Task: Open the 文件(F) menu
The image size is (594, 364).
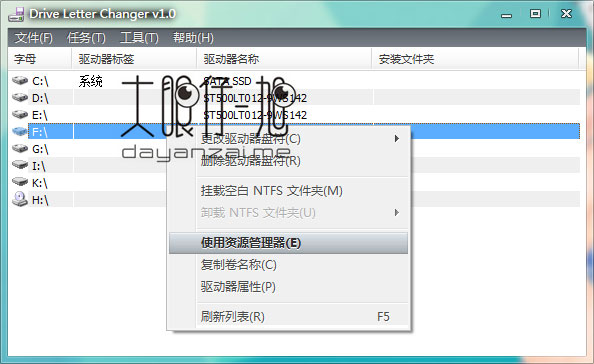Action: pyautogui.click(x=33, y=38)
